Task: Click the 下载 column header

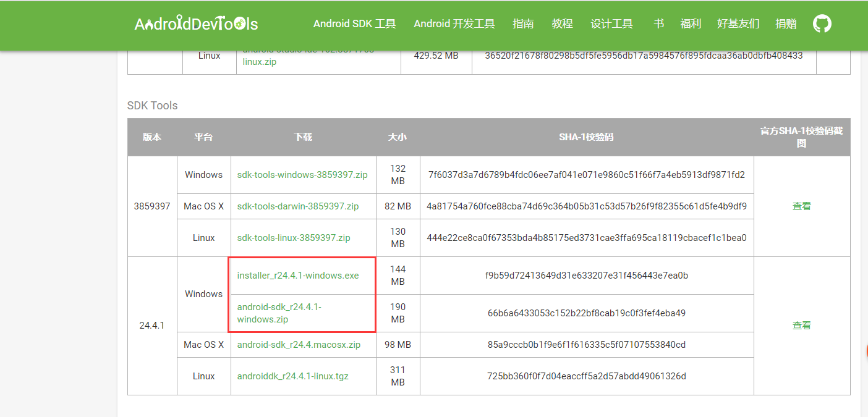Action: [303, 137]
